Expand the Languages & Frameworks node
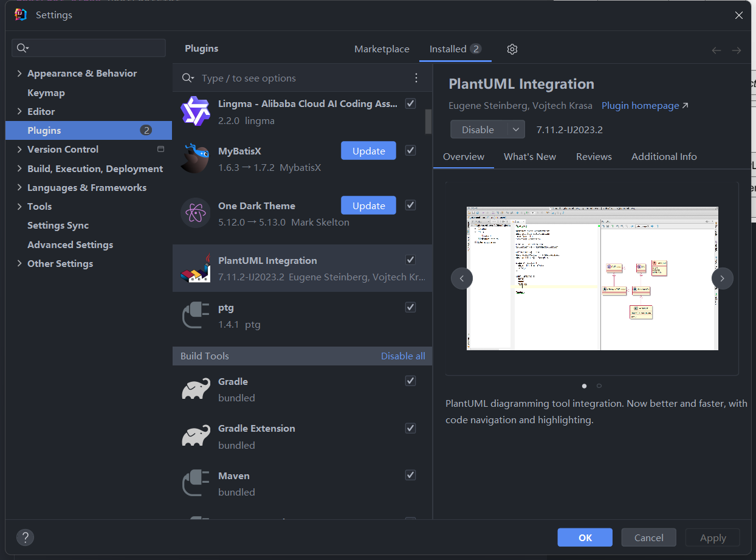Viewport: 756px width, 560px height. tap(19, 188)
